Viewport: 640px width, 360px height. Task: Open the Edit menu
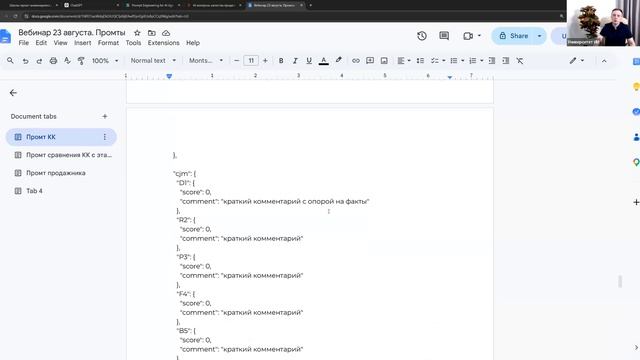pyautogui.click(x=41, y=43)
